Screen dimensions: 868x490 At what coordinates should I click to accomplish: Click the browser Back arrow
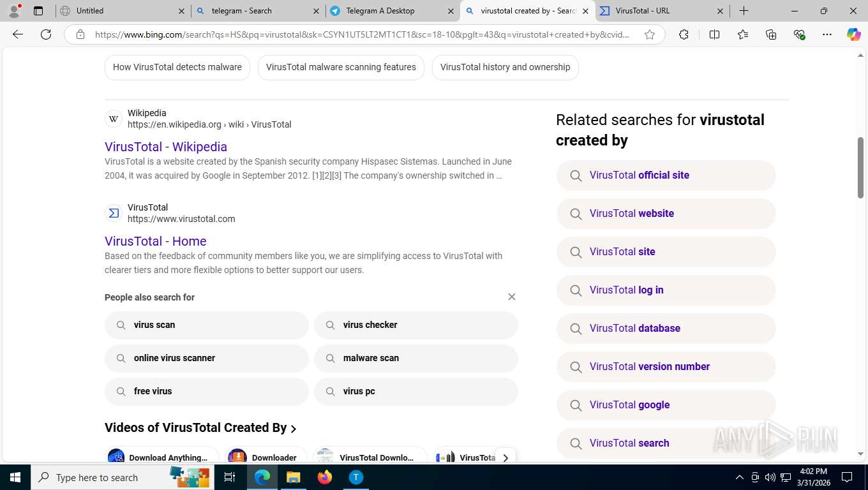[18, 34]
